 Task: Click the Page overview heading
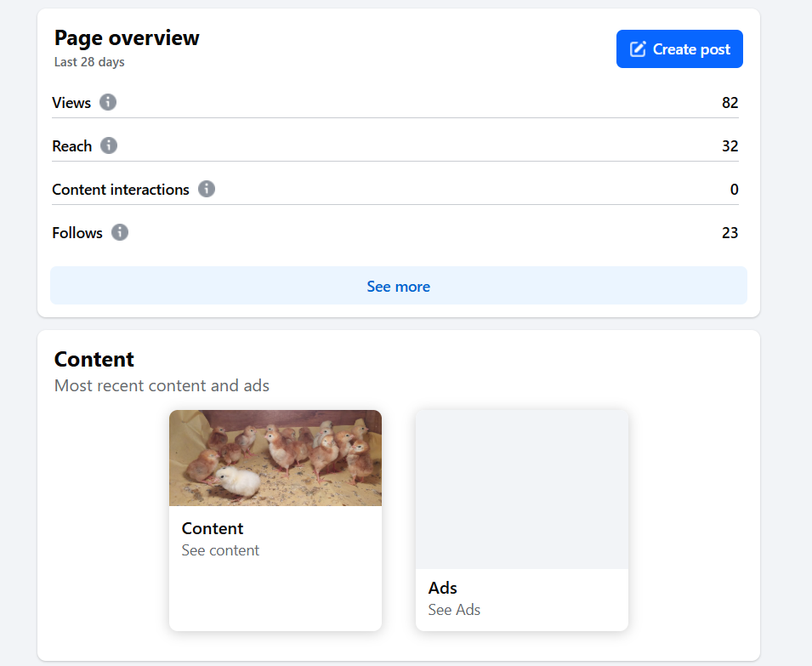(x=127, y=37)
